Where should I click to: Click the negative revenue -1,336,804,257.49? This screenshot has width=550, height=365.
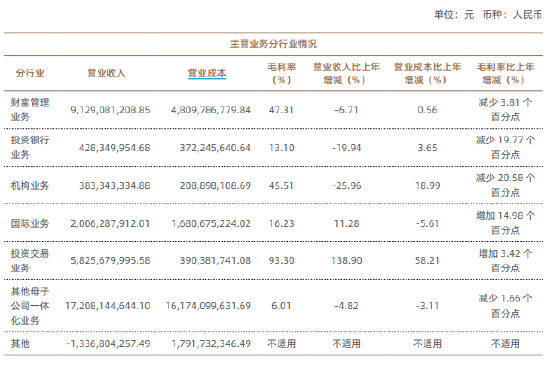coord(108,344)
